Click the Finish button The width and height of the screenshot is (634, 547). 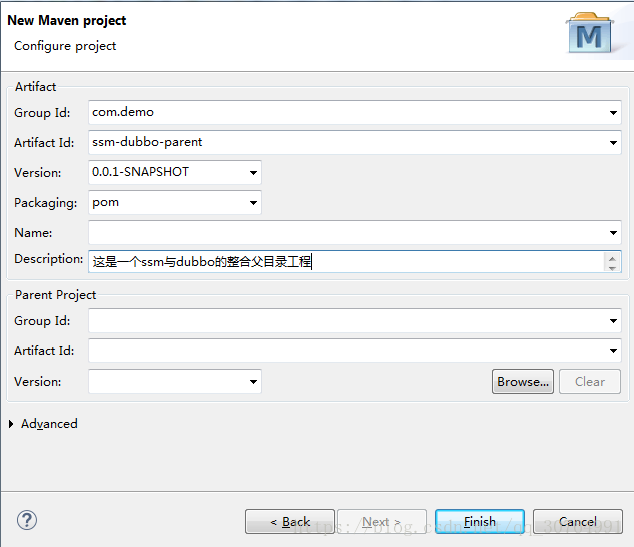[x=480, y=522]
